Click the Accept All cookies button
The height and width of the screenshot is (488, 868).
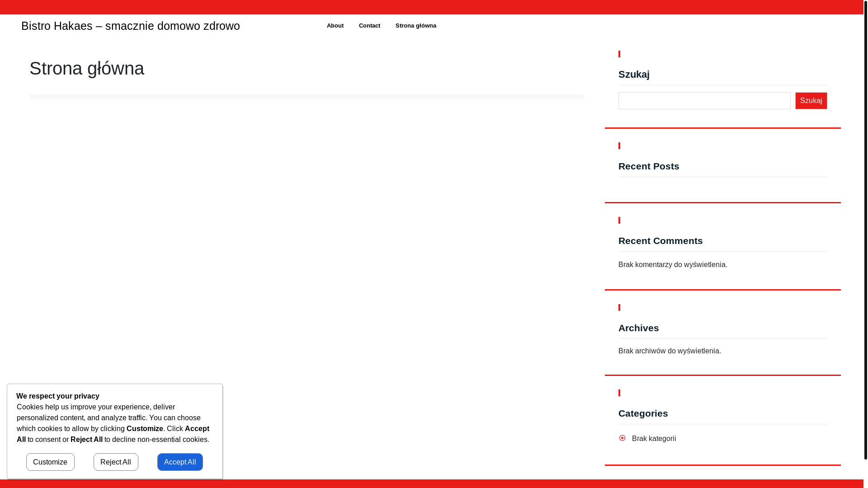tap(180, 462)
